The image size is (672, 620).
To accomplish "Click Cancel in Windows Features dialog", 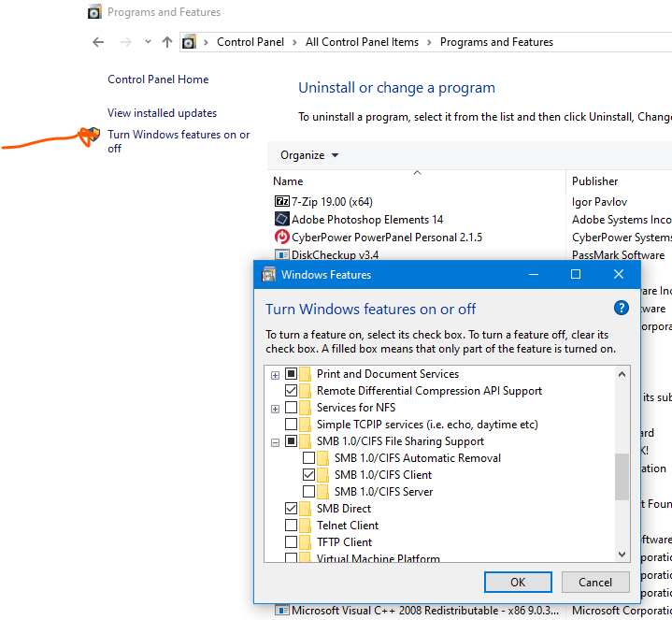I will [595, 583].
